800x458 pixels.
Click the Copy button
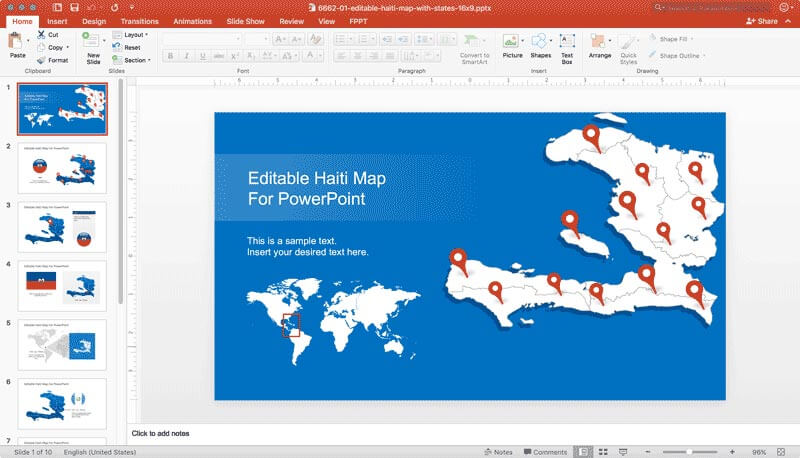click(51, 47)
